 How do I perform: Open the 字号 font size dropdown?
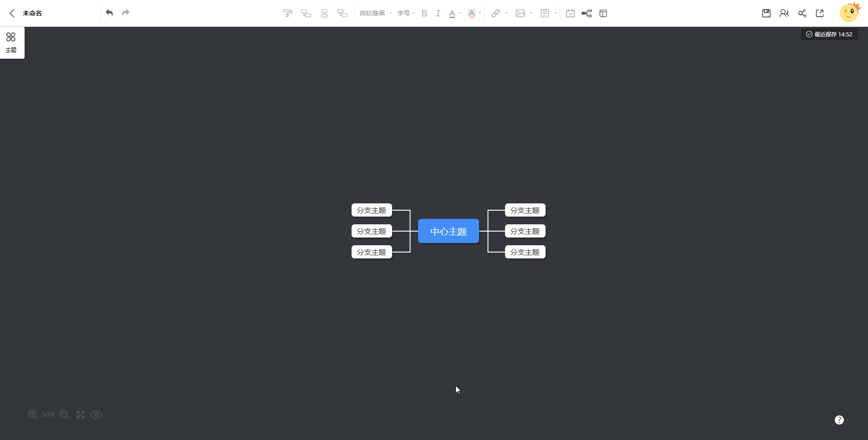[x=406, y=13]
